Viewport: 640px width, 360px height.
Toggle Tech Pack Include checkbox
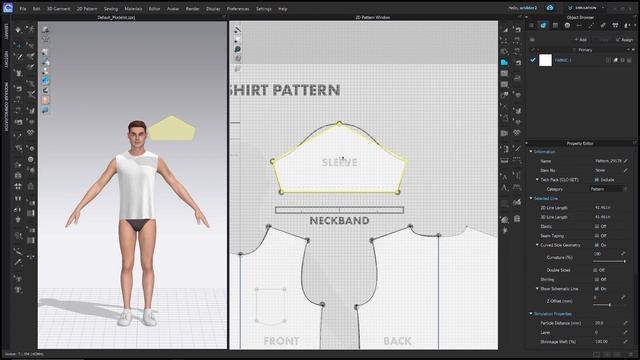coord(597,180)
